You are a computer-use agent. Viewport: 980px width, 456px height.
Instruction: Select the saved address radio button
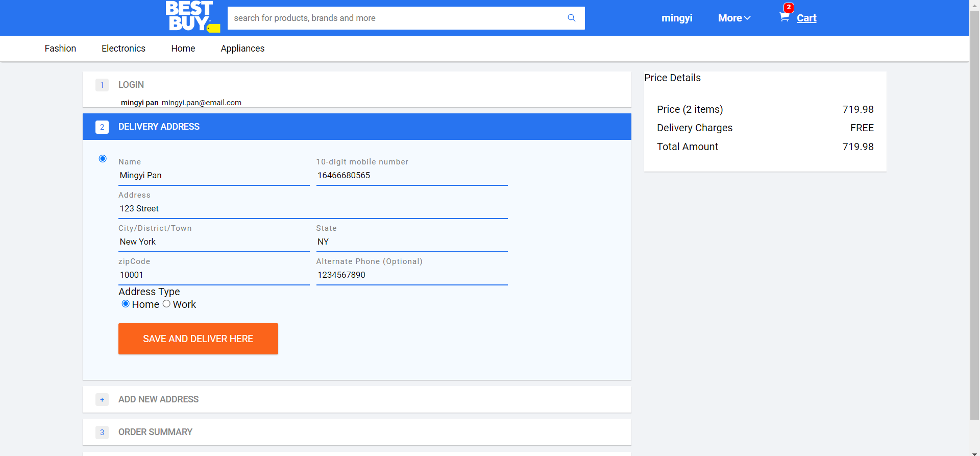pyautogui.click(x=103, y=159)
